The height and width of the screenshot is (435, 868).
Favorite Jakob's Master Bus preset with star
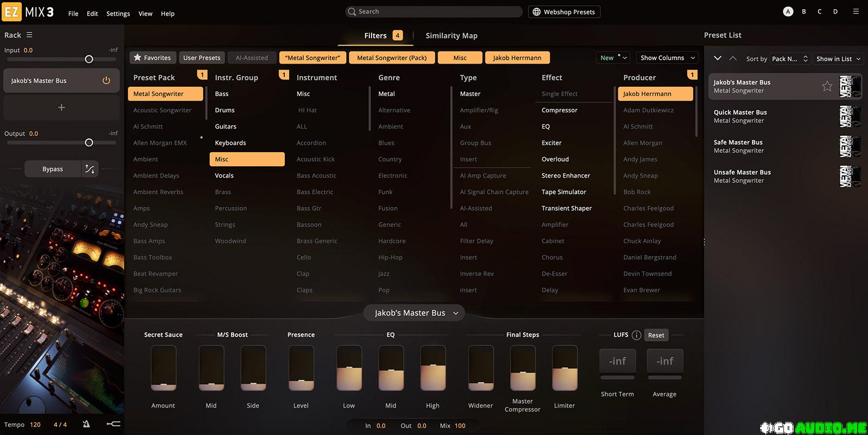(827, 86)
